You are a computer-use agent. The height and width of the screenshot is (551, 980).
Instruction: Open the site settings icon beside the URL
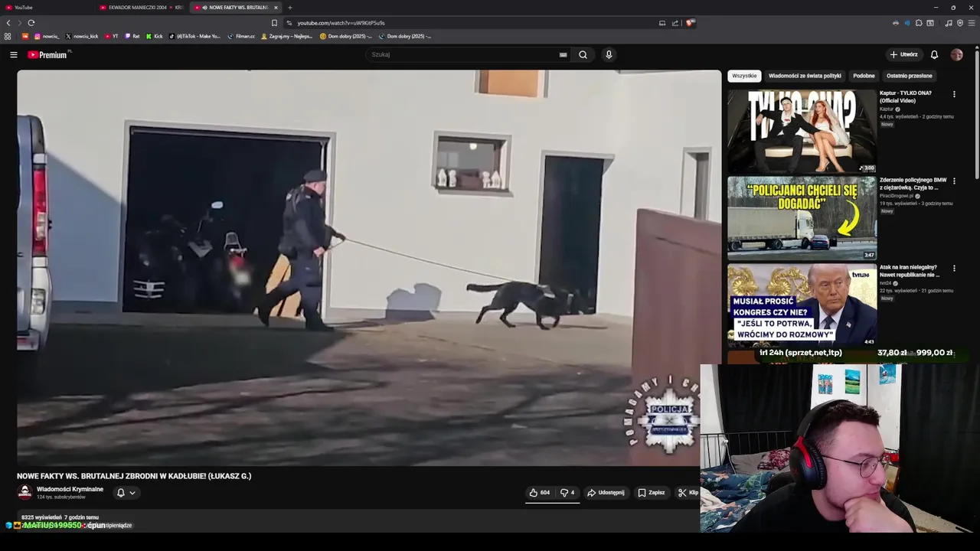click(289, 23)
